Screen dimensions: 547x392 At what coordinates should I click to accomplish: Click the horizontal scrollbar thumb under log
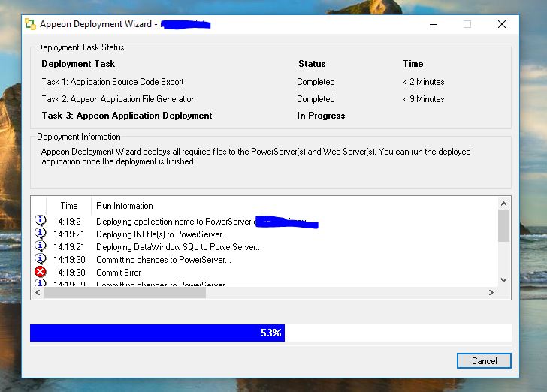(x=124, y=293)
